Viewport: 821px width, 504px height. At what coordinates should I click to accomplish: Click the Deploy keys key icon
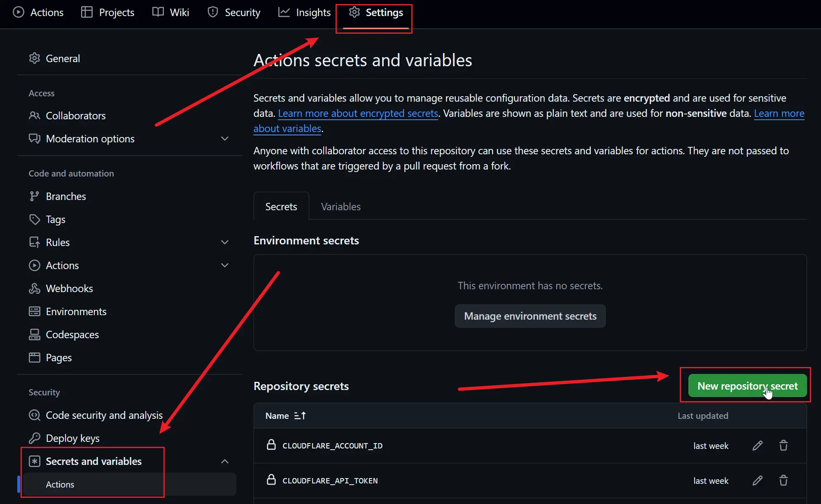click(35, 438)
